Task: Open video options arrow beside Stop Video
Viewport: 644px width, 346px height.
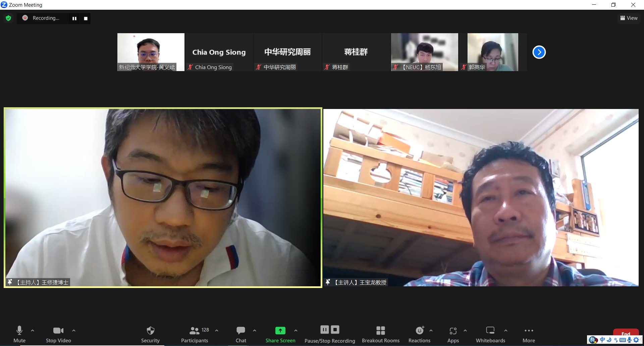Action: [x=74, y=331]
